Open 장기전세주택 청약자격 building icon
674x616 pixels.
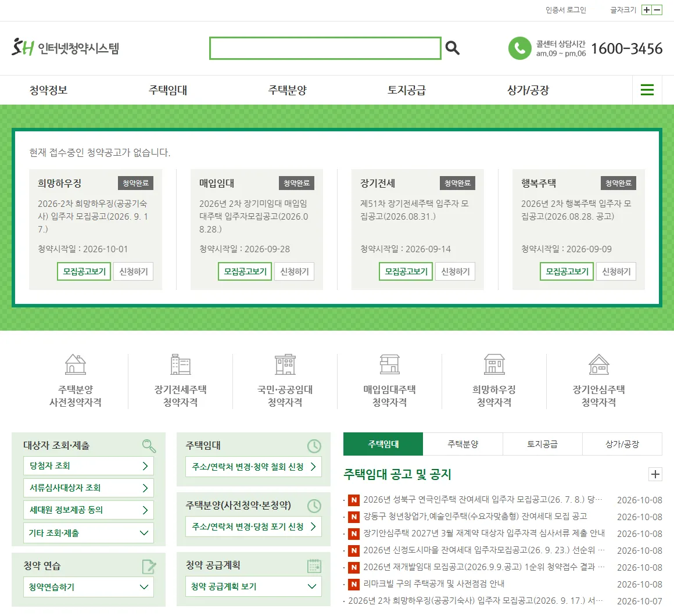181,364
